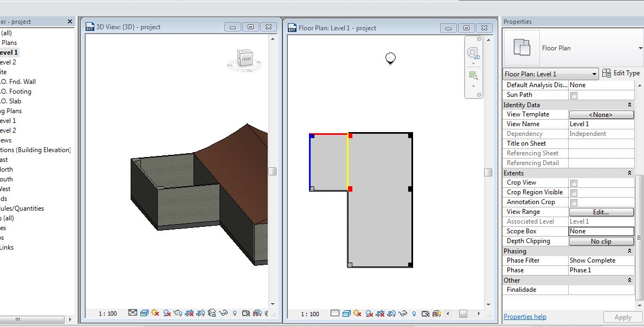Click the Crop View icon in view controls
The height and width of the screenshot is (327, 644).
pos(381,313)
